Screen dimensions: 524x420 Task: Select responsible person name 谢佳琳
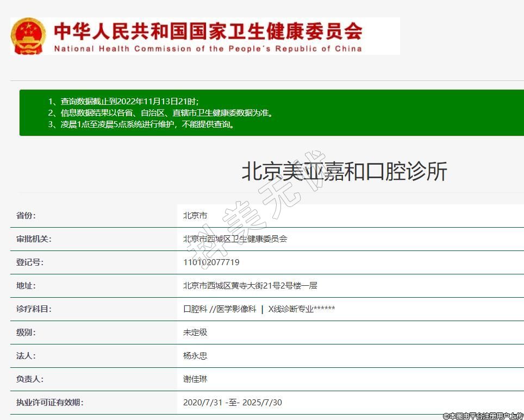(x=195, y=379)
